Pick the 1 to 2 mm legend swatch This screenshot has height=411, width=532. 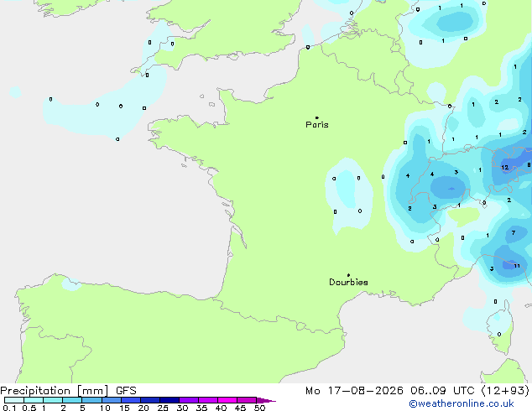click(x=53, y=400)
